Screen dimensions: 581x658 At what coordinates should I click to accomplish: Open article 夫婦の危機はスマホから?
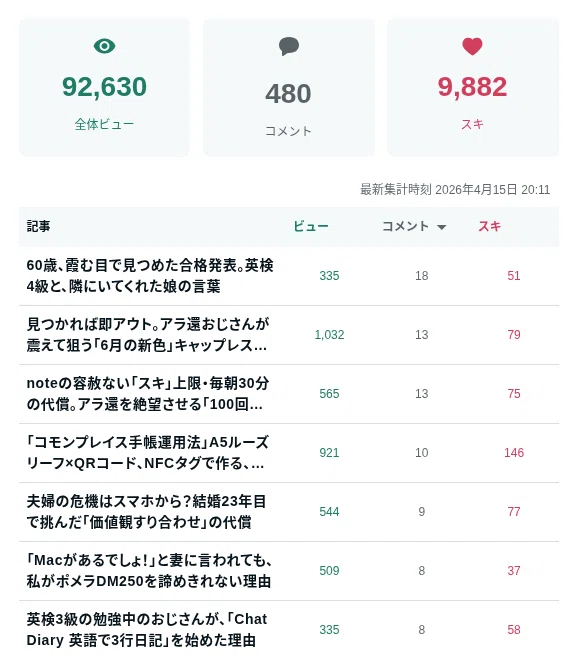[x=146, y=512]
